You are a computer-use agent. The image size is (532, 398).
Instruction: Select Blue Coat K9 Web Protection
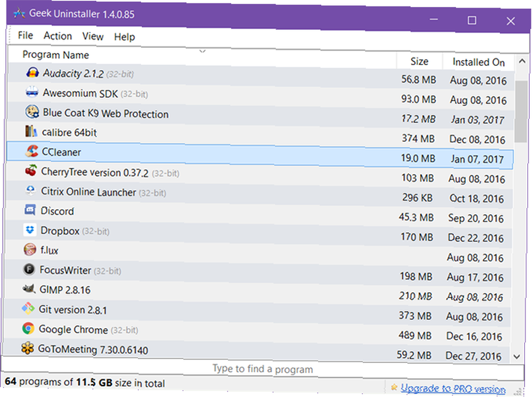(105, 113)
